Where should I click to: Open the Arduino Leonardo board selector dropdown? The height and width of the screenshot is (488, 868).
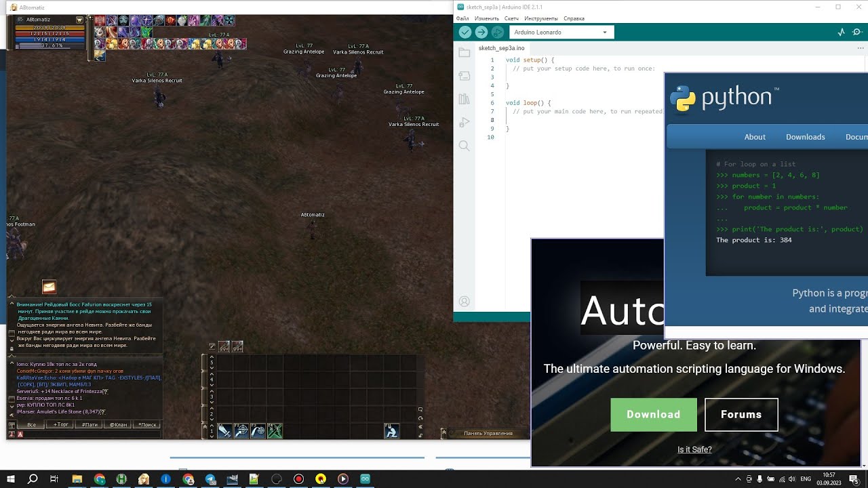561,32
